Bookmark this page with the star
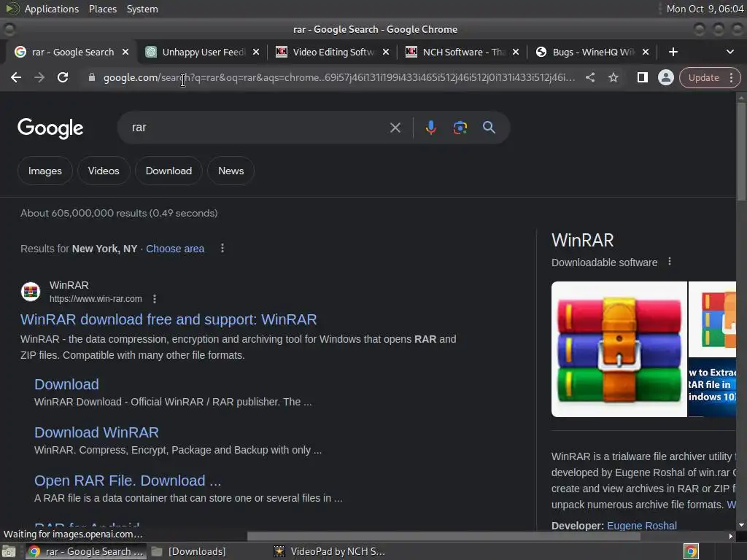 pyautogui.click(x=613, y=77)
